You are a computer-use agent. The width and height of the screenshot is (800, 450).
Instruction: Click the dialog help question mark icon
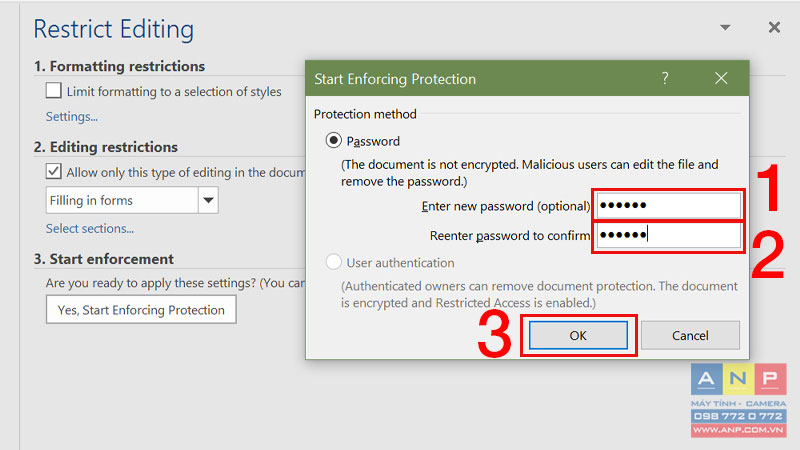(665, 78)
